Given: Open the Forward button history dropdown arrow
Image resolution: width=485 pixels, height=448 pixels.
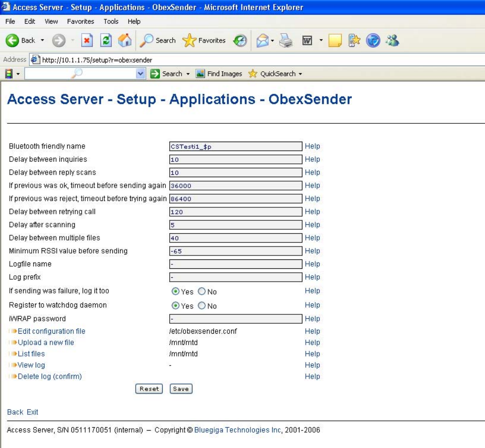Looking at the screenshot, I should point(73,40).
